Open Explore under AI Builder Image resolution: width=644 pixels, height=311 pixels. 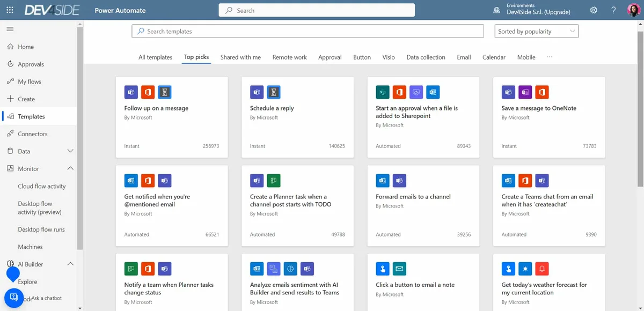coord(28,282)
